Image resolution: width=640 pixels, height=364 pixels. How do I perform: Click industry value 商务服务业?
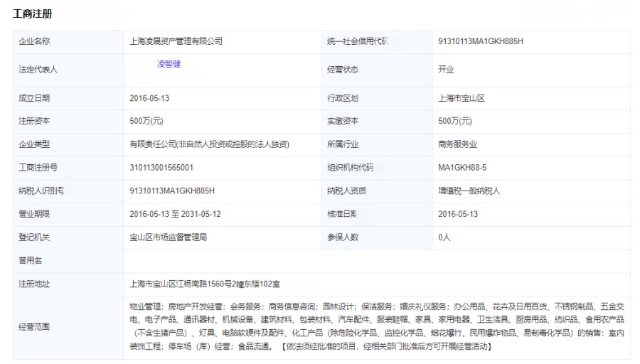point(457,144)
